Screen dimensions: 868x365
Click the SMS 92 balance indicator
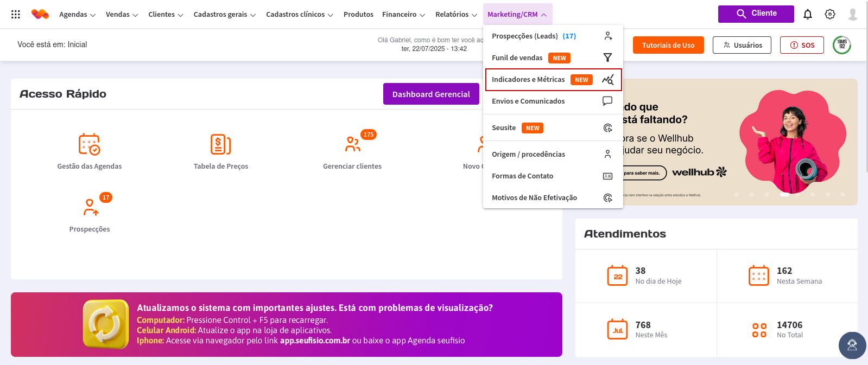[x=842, y=45]
